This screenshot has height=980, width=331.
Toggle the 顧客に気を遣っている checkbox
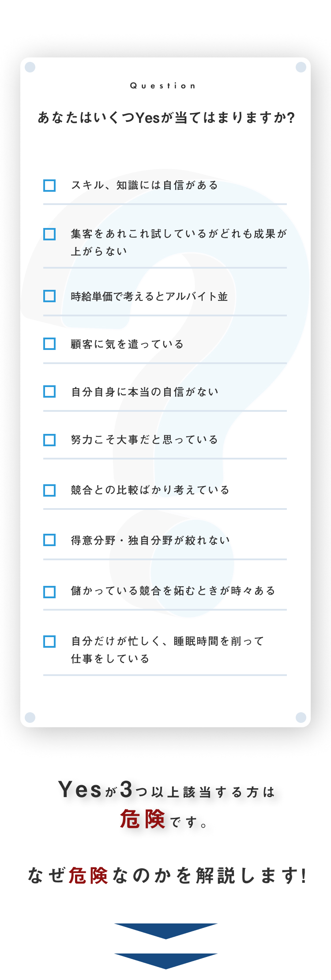tap(49, 344)
